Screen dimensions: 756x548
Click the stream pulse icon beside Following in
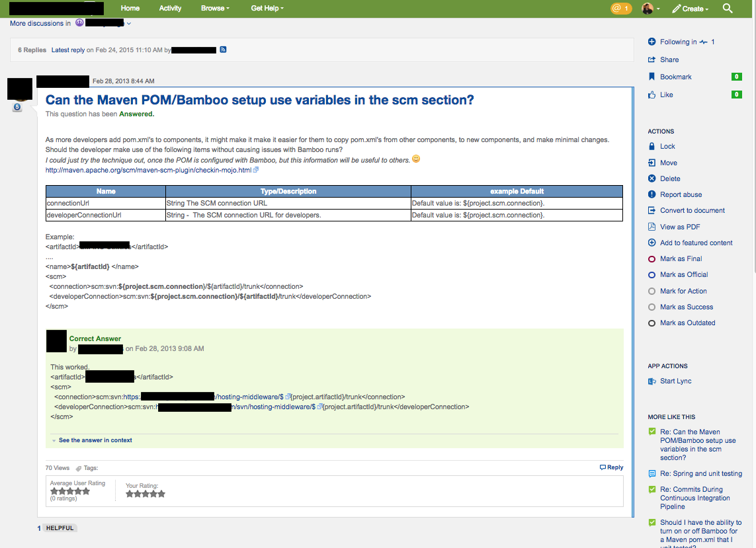click(704, 42)
